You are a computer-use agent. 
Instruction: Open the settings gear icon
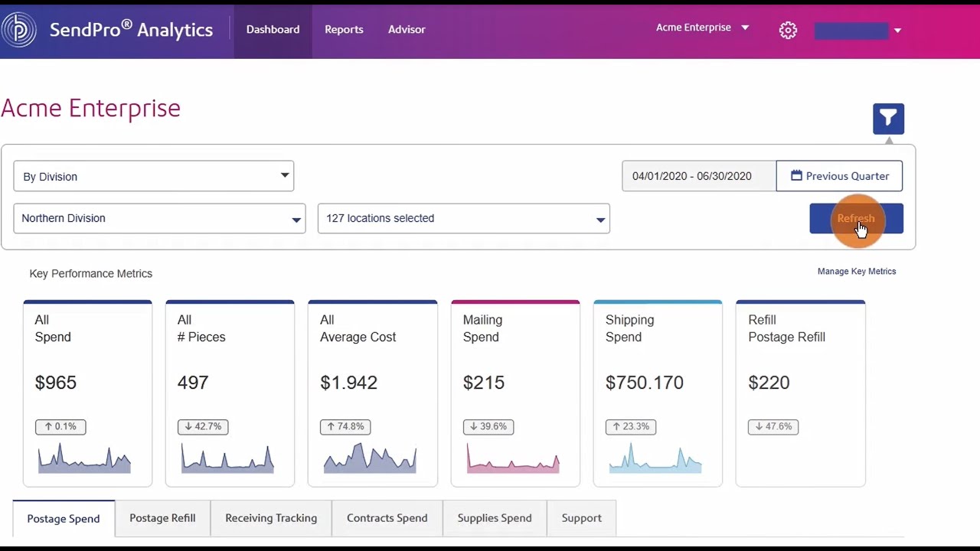coord(788,30)
